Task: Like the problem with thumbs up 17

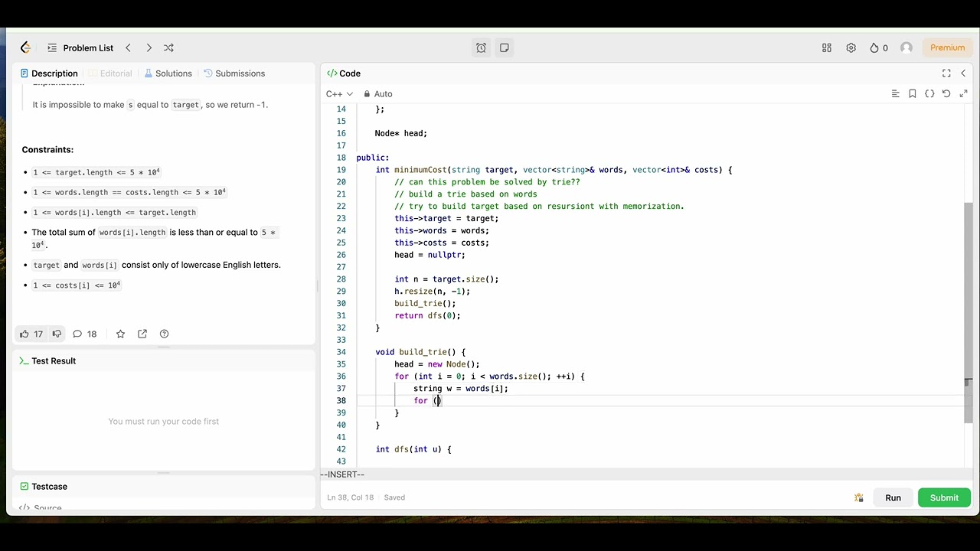Action: point(31,334)
